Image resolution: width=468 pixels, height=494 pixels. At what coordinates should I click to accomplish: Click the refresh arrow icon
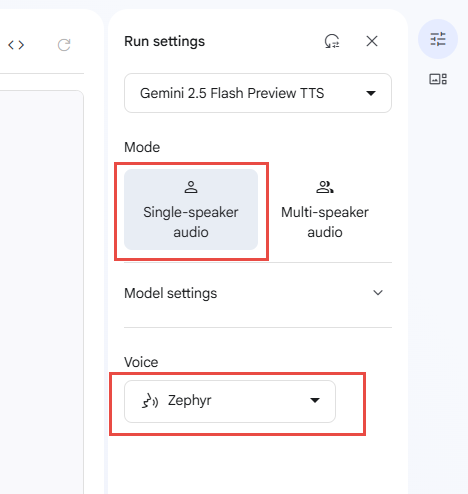[x=64, y=45]
